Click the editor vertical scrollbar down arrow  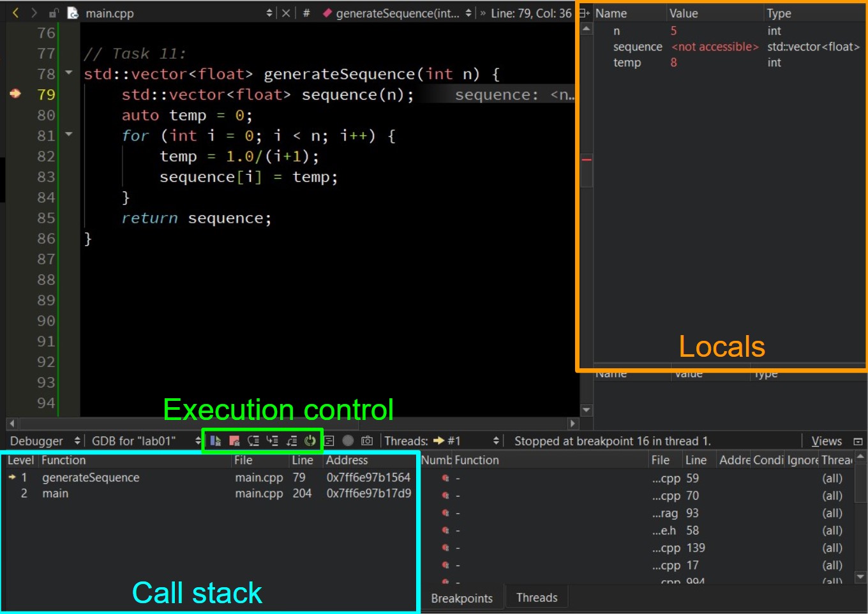tap(587, 410)
